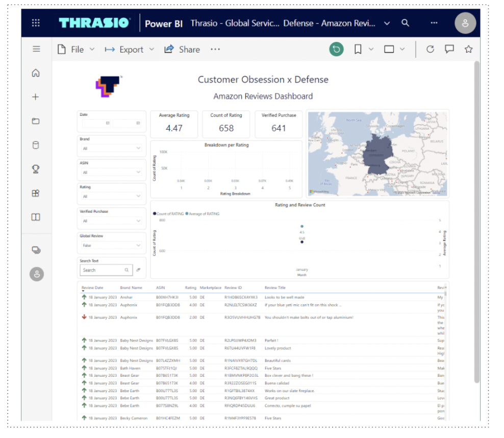
Task: Click the search magnifier in header
Action: (406, 23)
